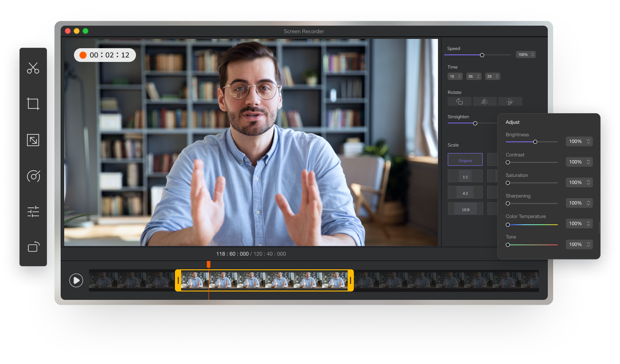Viewport: 620px width, 364px height.
Task: Click the total duration 120 : 40 : 000
Action: pyautogui.click(x=270, y=254)
